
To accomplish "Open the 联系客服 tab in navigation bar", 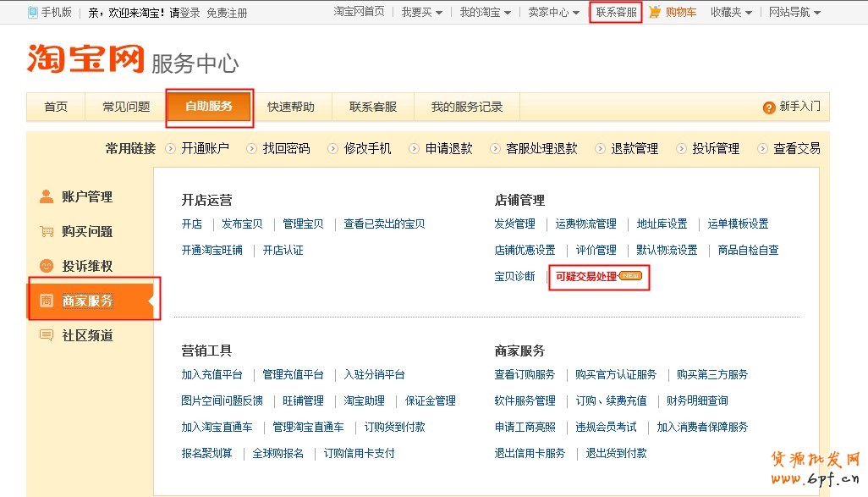I will [x=373, y=107].
